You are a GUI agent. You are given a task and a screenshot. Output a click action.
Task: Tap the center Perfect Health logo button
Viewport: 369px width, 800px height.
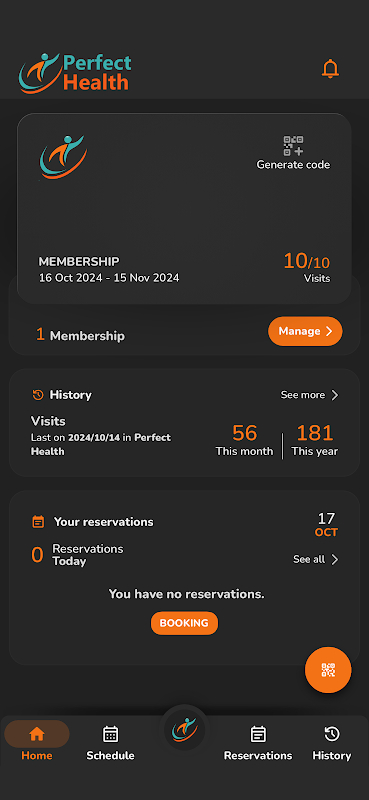click(x=184, y=729)
